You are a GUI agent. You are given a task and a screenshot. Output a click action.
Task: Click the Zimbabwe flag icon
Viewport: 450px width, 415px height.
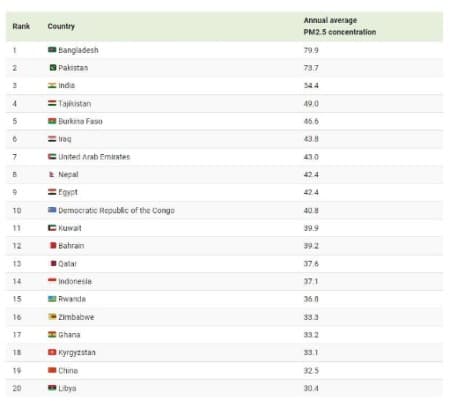click(x=52, y=317)
